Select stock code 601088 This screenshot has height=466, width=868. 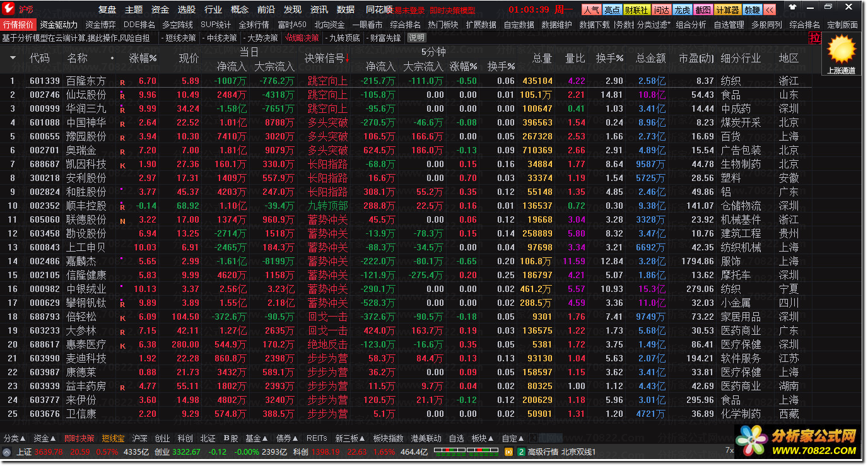[45, 122]
